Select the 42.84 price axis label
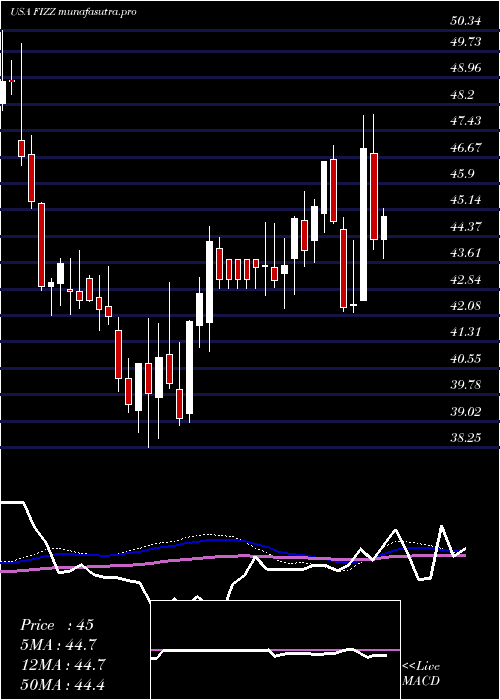This screenshot has height=700, width=500. coord(465,279)
